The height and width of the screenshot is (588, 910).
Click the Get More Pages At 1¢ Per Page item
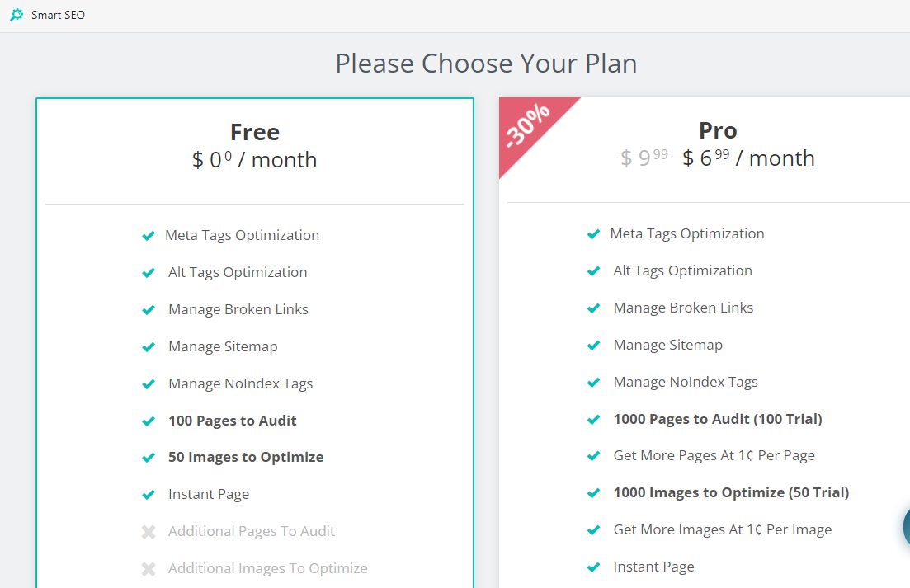714,455
